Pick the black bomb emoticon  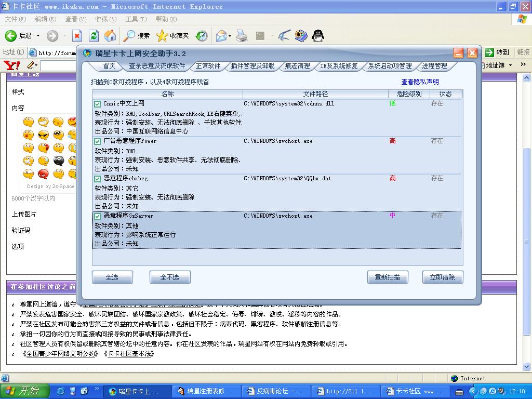59,160
